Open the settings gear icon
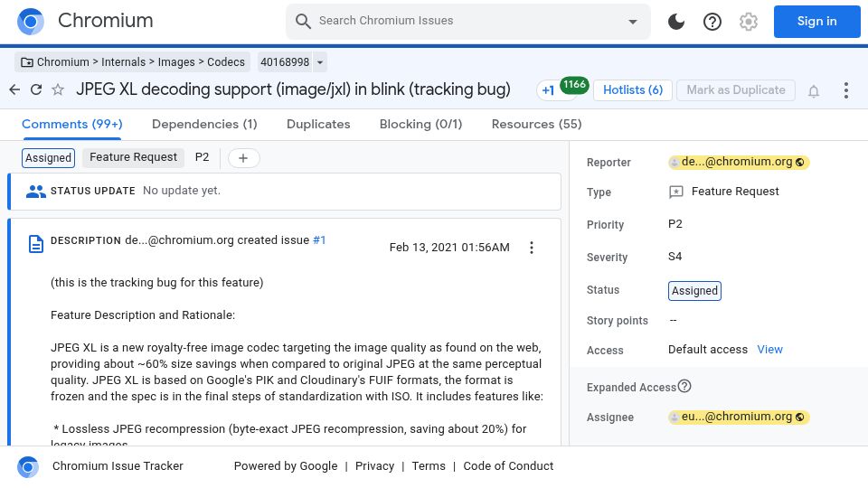 [x=749, y=22]
